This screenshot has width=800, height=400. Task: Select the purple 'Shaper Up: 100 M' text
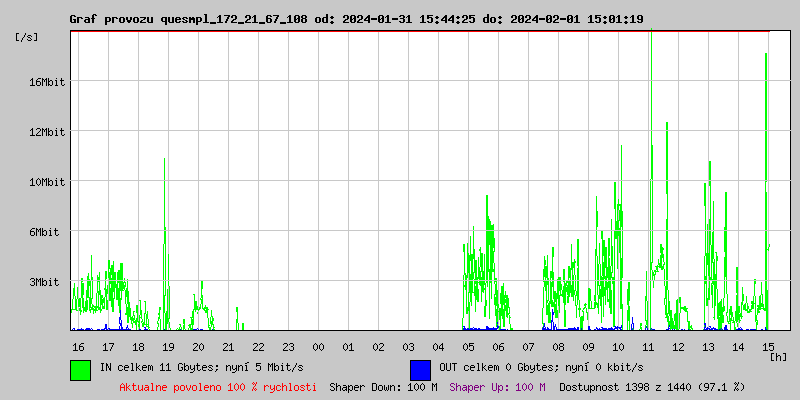click(497, 387)
